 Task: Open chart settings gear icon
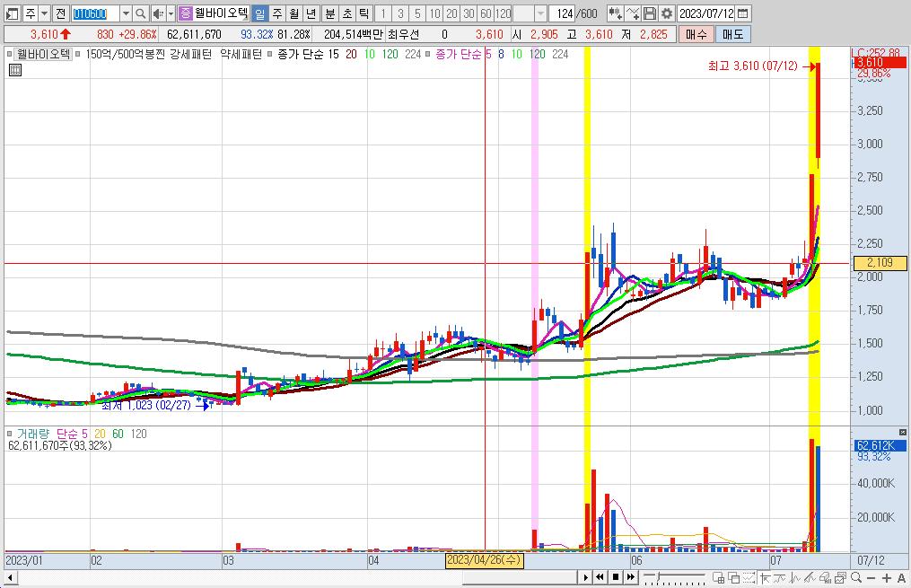pos(667,13)
